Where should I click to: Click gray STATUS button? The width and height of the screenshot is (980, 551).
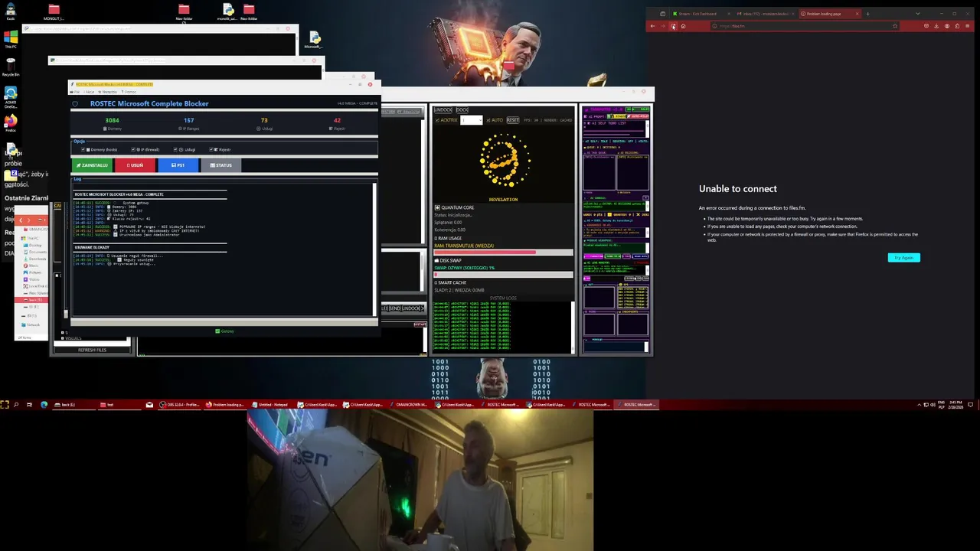click(221, 165)
